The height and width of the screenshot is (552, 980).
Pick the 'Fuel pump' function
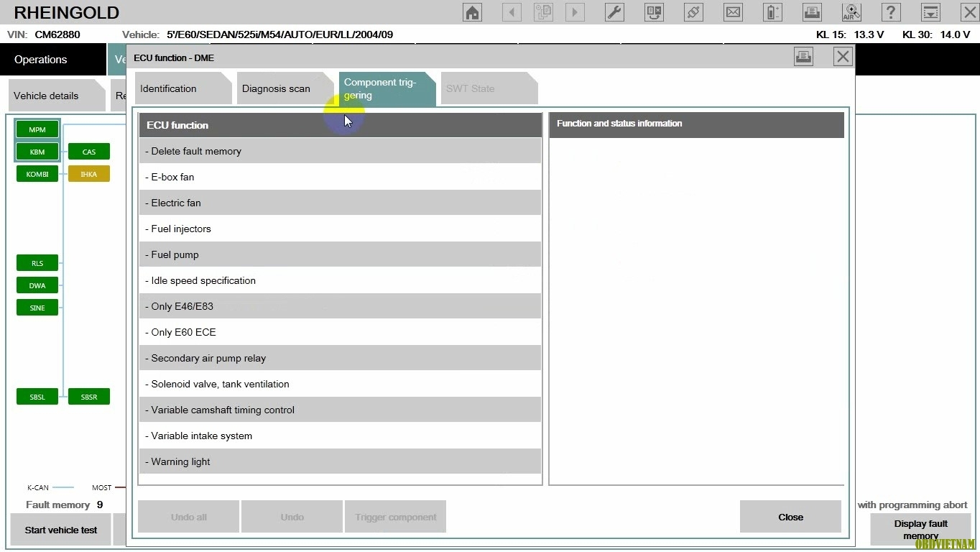[x=340, y=254]
